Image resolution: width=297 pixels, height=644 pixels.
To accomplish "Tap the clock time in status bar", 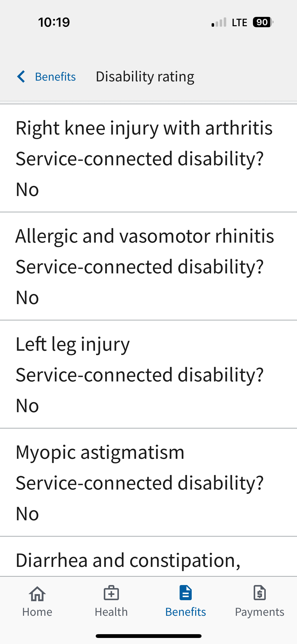I will coord(54,22).
